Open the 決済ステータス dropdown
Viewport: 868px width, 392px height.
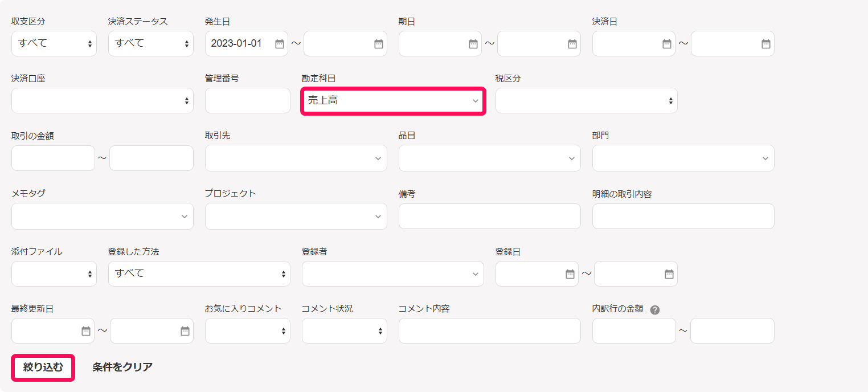point(151,43)
